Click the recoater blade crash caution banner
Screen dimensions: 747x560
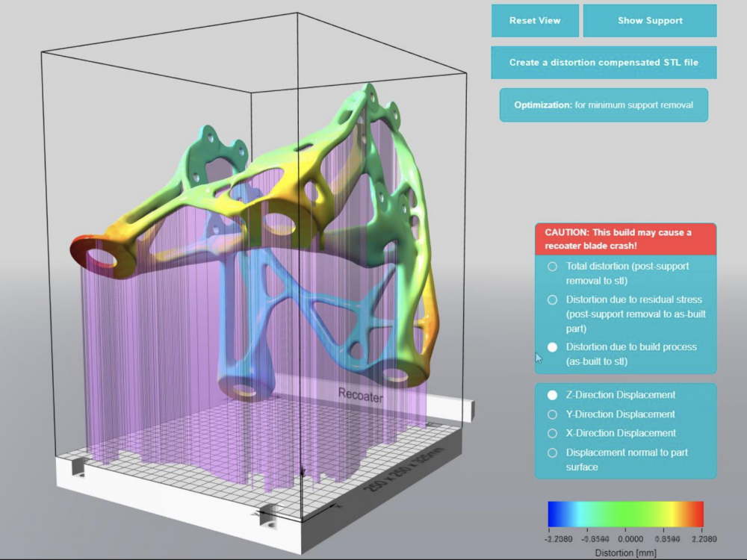(x=625, y=239)
